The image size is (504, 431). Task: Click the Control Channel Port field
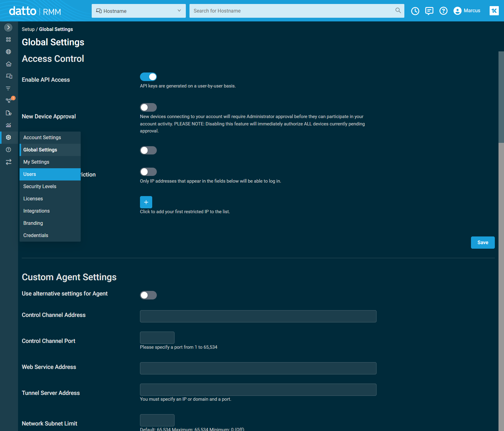coord(157,338)
